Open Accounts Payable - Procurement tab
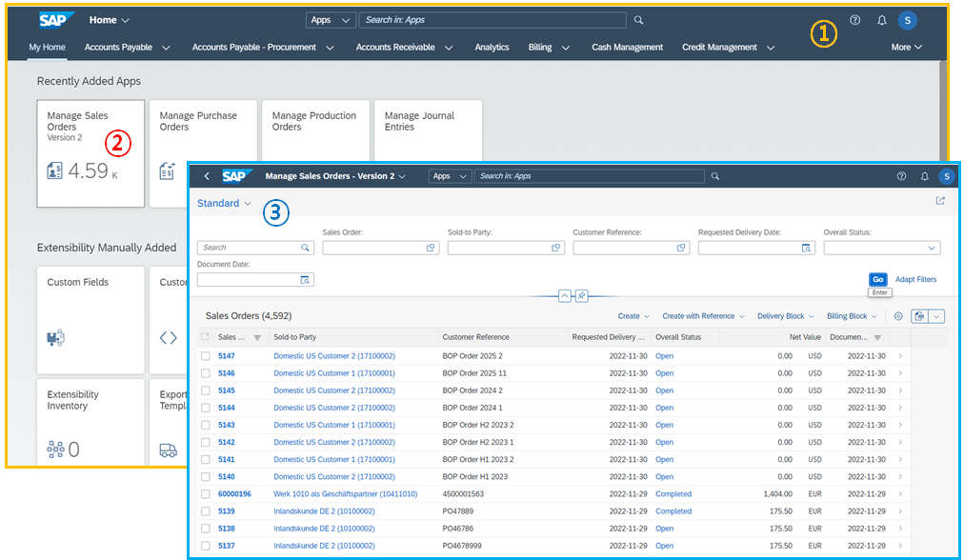964x560 pixels. tap(254, 48)
